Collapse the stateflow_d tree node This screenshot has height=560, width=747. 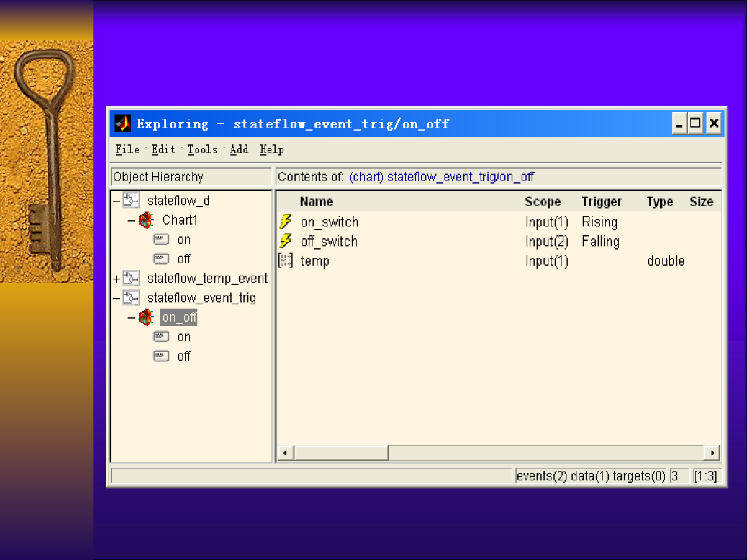pyautogui.click(x=116, y=201)
